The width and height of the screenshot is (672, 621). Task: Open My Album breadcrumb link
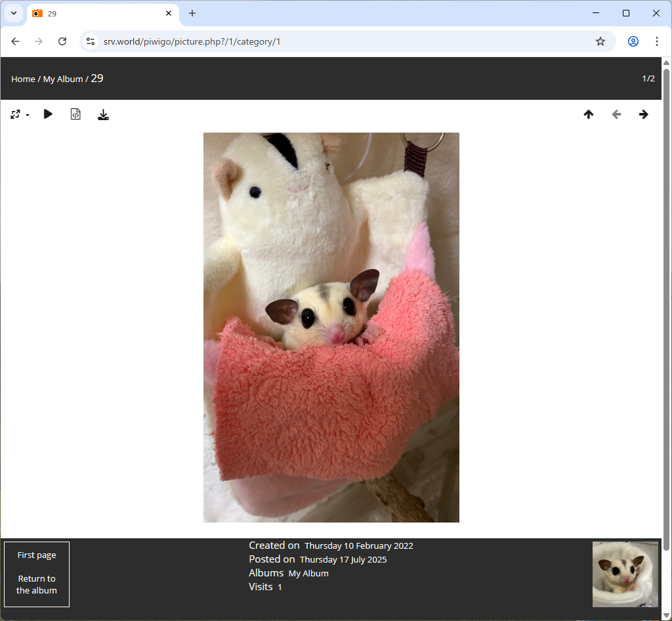(x=63, y=79)
